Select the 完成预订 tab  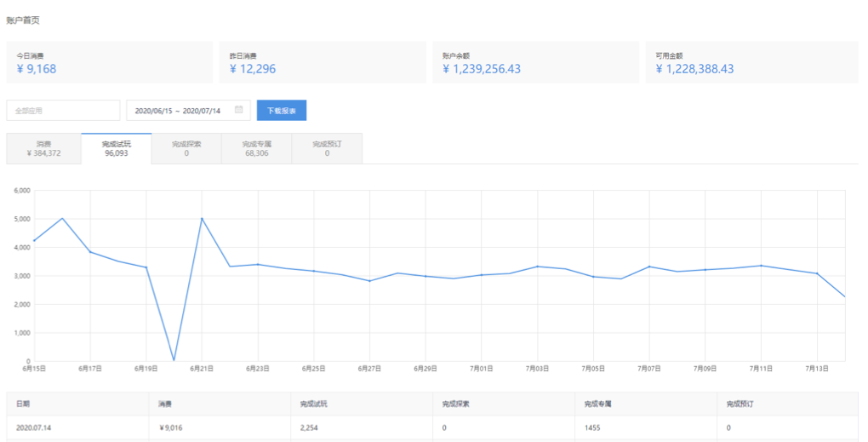tap(327, 148)
